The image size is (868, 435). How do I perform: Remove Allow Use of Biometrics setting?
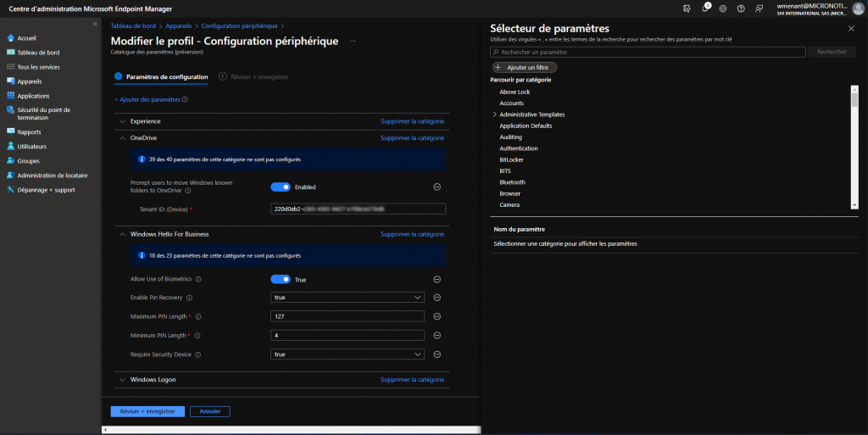[x=437, y=280]
